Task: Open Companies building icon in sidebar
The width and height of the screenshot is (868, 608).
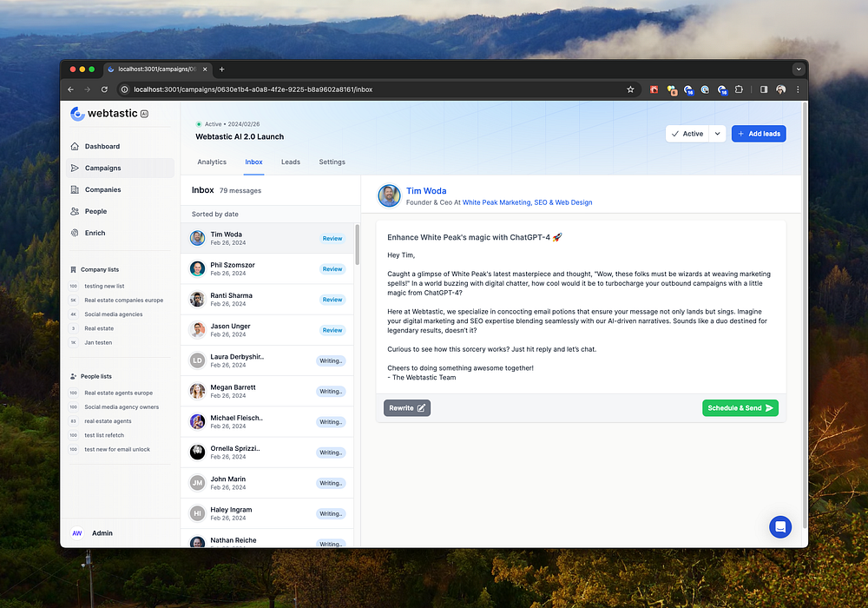Action: pos(75,189)
